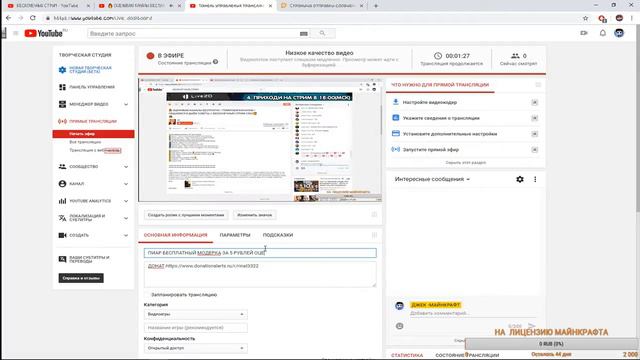Click the stream title input field

coord(260,253)
